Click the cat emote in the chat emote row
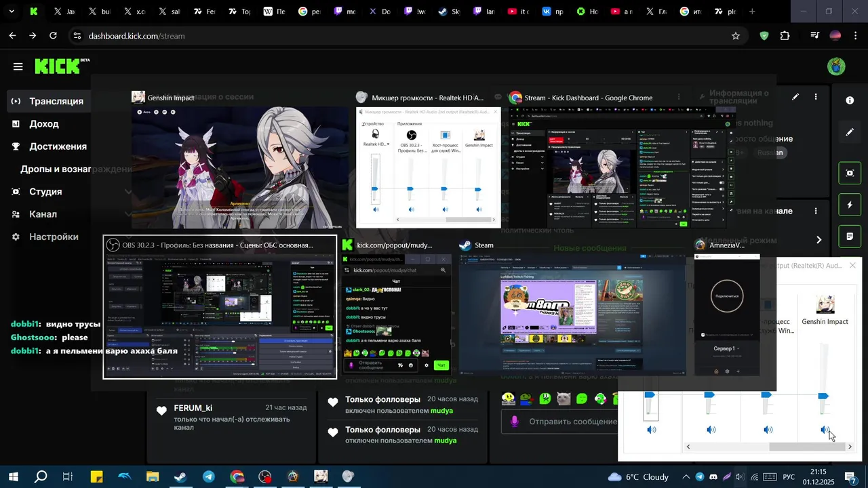 [563, 399]
